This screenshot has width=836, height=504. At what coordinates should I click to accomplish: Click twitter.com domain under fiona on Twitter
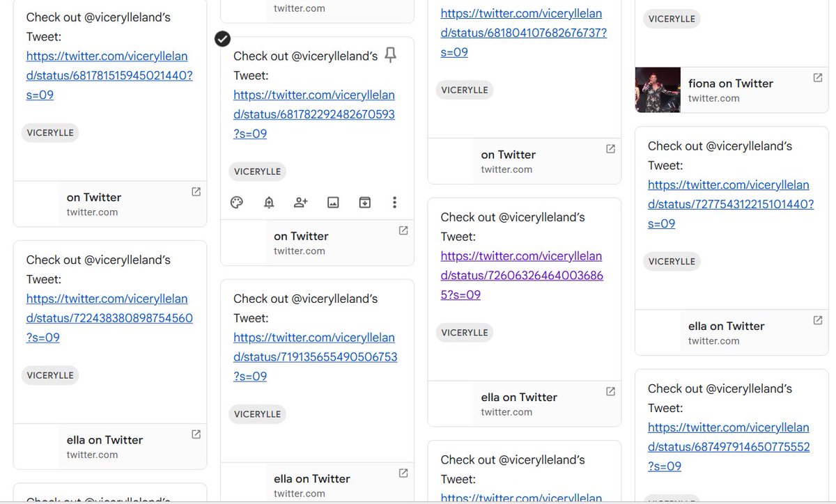[714, 99]
